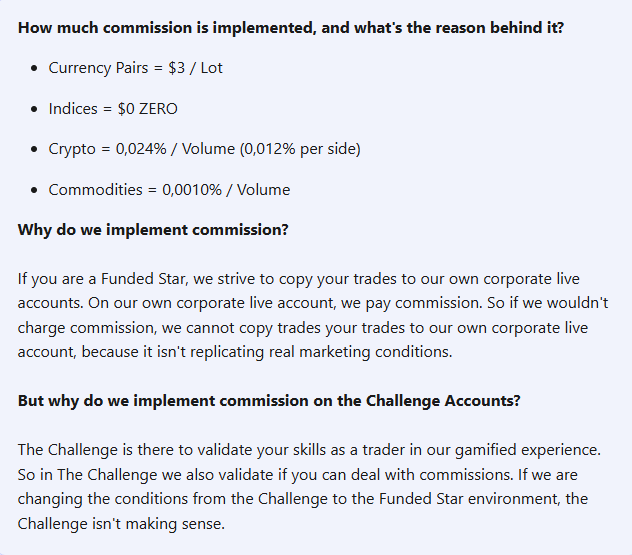This screenshot has height=555, width=632.
Task: Click the bullet dot before Commodities
Action: (34, 190)
